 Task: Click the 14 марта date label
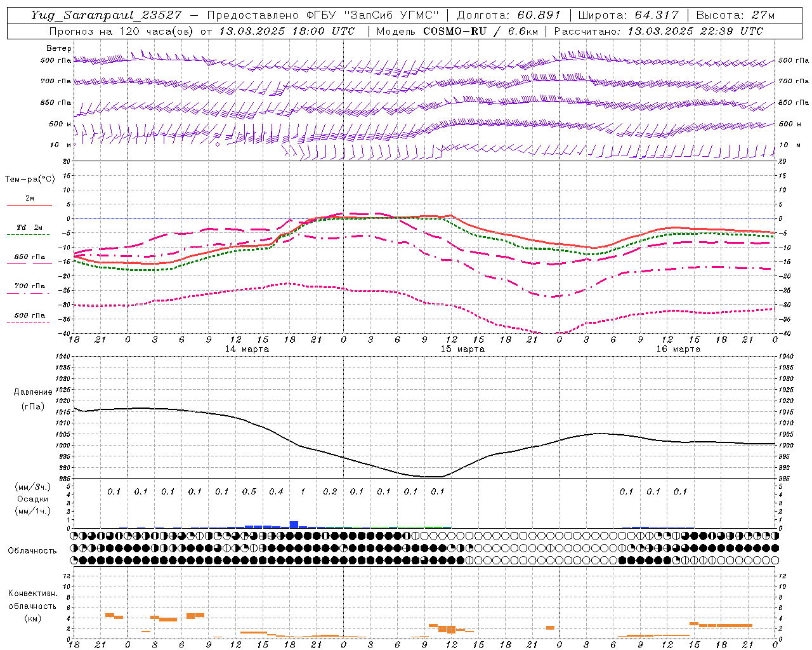point(247,349)
